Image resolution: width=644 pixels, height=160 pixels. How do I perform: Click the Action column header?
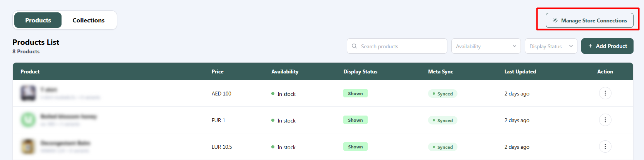pyautogui.click(x=605, y=71)
